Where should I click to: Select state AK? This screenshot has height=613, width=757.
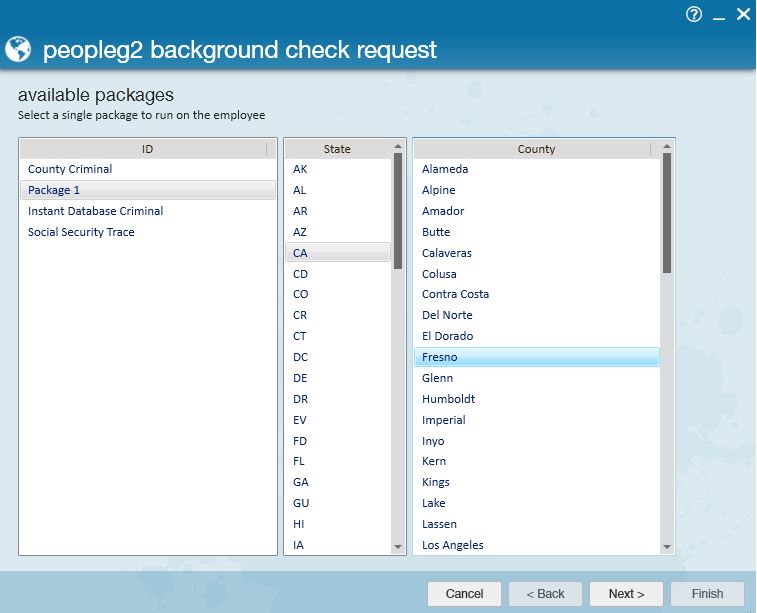coord(337,169)
